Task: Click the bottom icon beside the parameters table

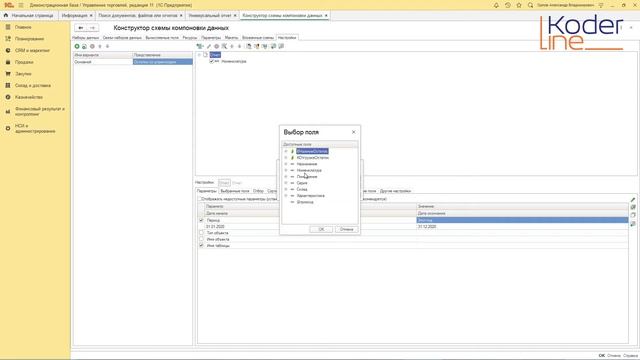Action: click(x=633, y=224)
